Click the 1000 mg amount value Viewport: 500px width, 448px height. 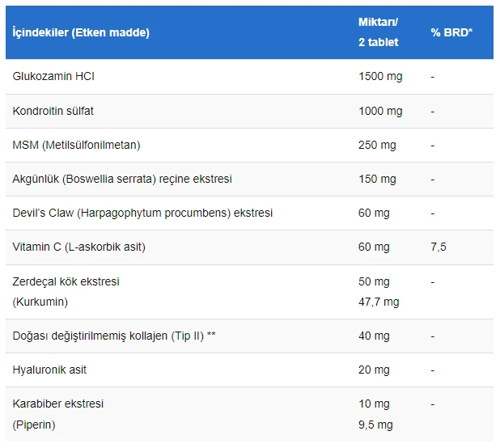coord(380,111)
